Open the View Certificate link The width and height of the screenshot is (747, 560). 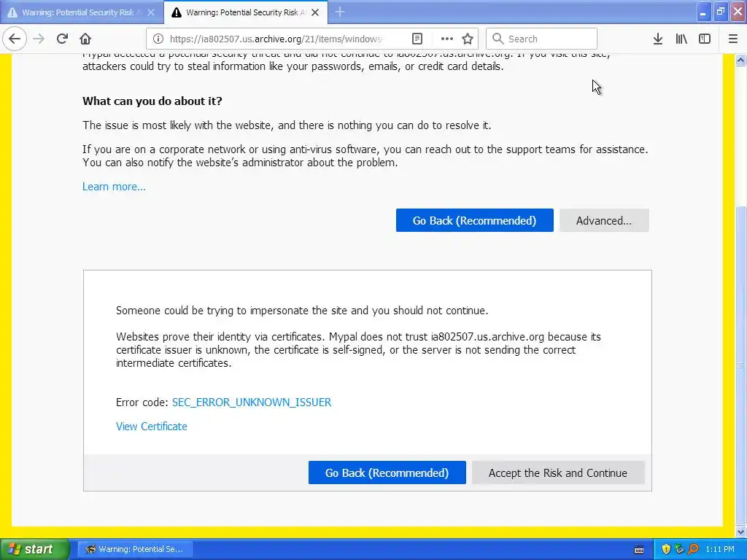pyautogui.click(x=152, y=427)
